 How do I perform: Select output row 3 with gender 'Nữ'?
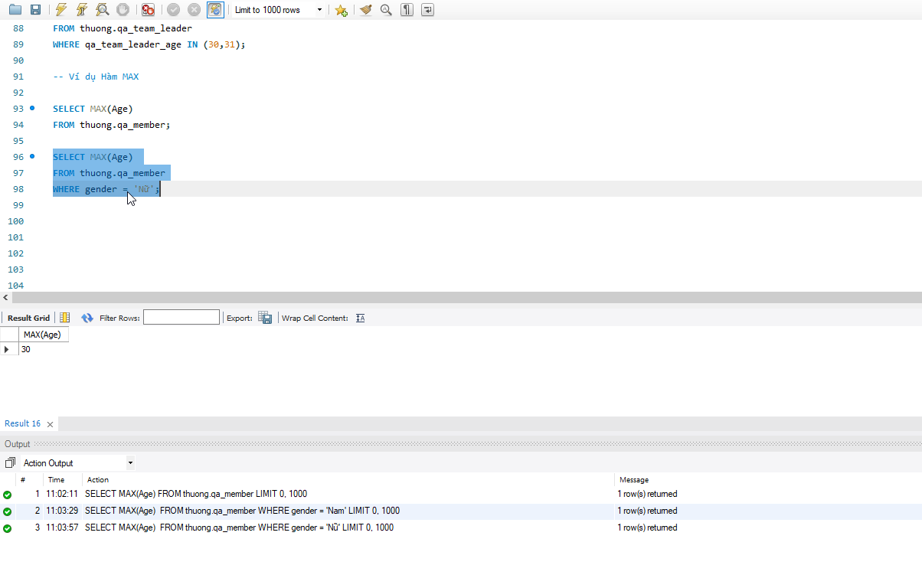(x=461, y=528)
